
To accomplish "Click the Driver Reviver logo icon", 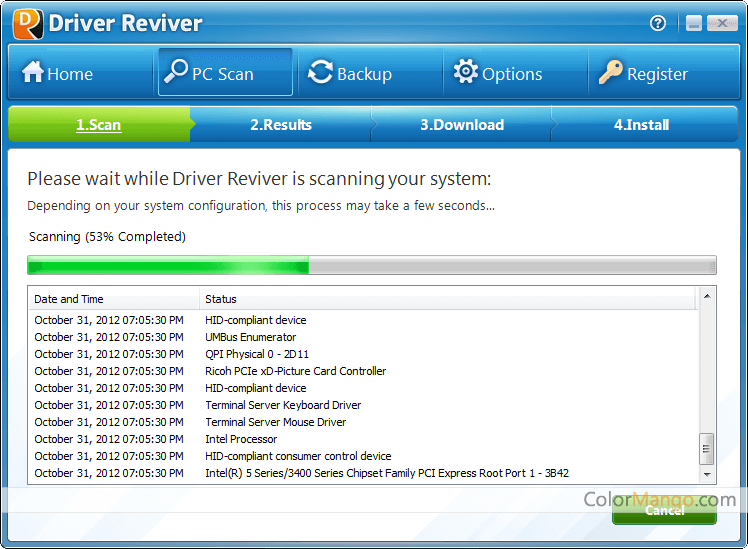I will click(x=28, y=24).
